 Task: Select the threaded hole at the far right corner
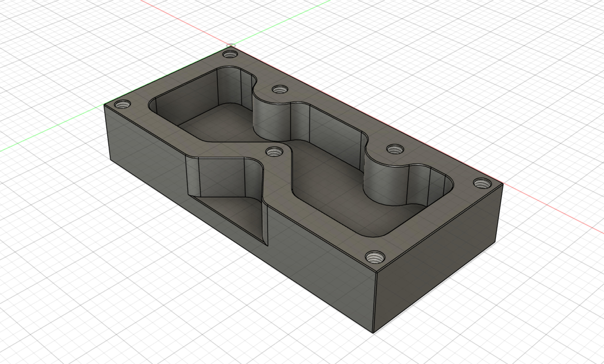click(482, 183)
